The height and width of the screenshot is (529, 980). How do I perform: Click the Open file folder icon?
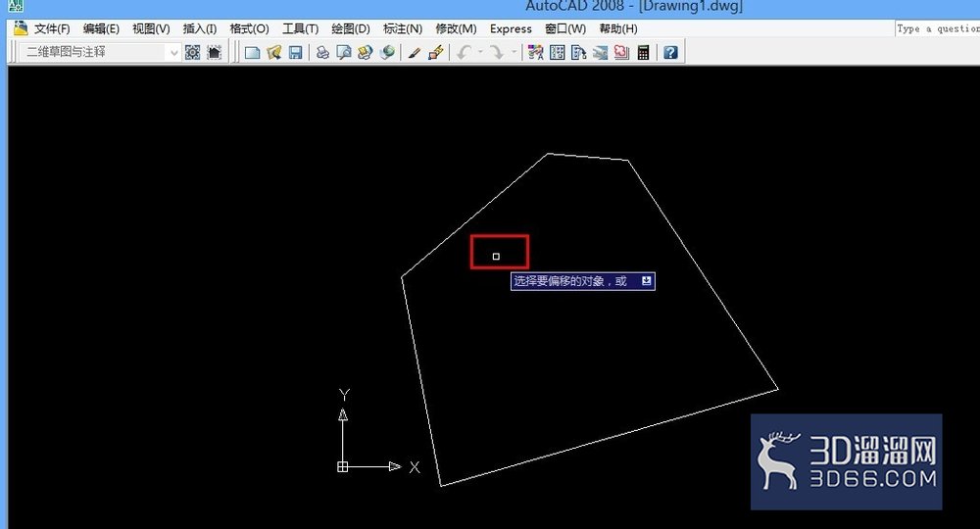273,53
